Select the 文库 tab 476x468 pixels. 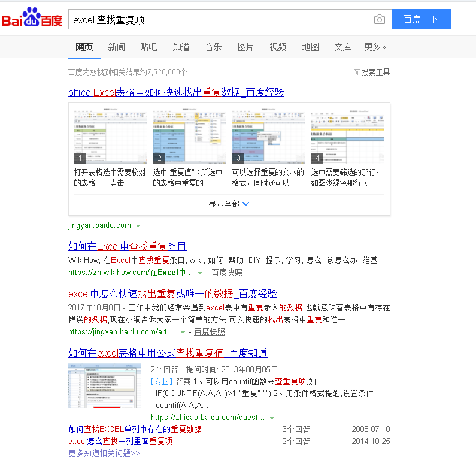pos(342,47)
